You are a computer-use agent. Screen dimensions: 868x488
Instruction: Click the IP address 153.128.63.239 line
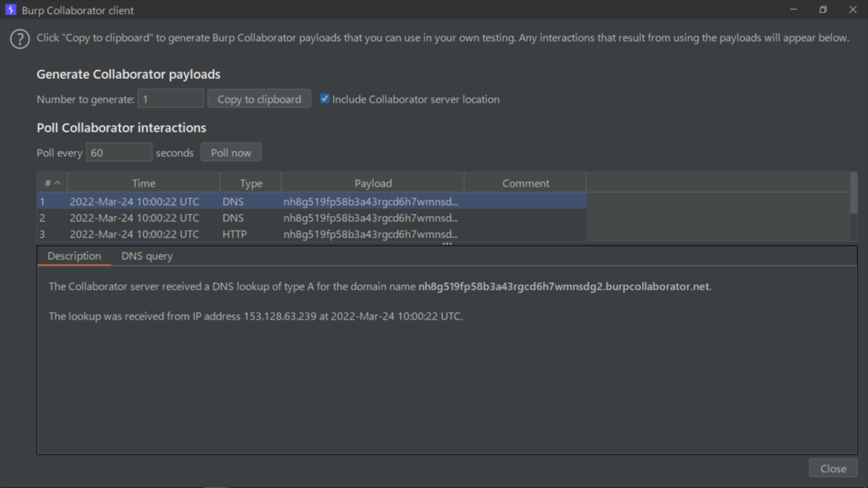(x=255, y=316)
